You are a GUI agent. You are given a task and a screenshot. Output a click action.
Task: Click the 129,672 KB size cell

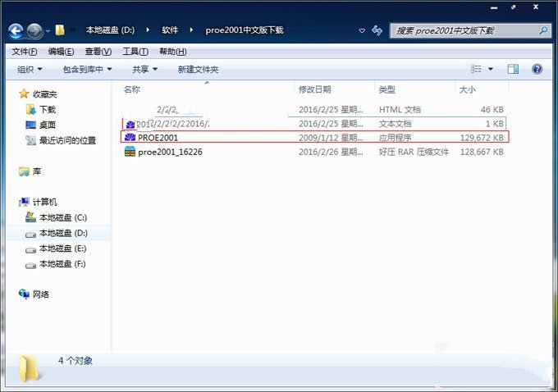(x=482, y=138)
